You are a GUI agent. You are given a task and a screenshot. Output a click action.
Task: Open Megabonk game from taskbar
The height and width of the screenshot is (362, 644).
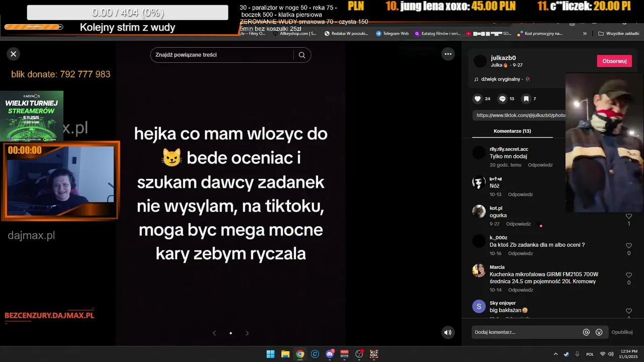[x=374, y=354]
